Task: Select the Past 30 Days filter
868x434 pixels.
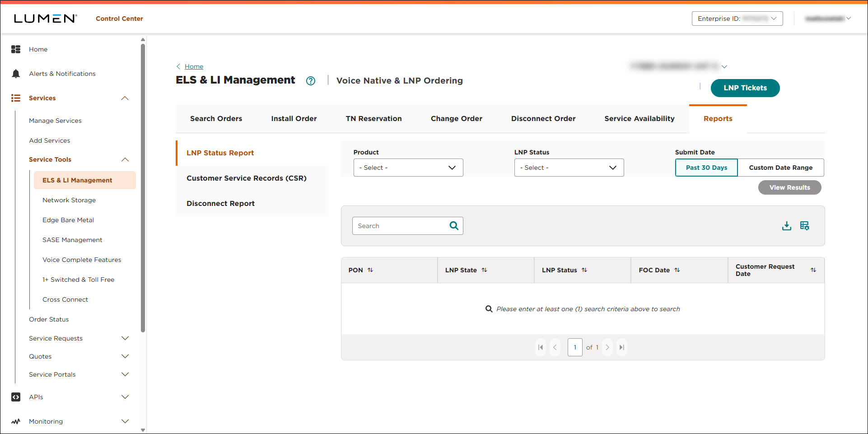Action: pos(706,167)
